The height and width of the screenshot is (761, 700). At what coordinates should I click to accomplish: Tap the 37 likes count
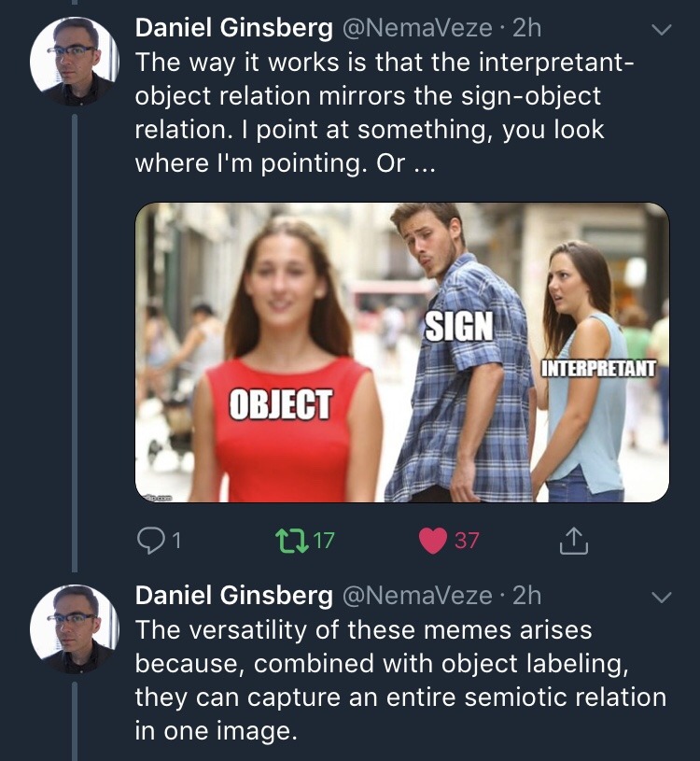click(x=466, y=540)
